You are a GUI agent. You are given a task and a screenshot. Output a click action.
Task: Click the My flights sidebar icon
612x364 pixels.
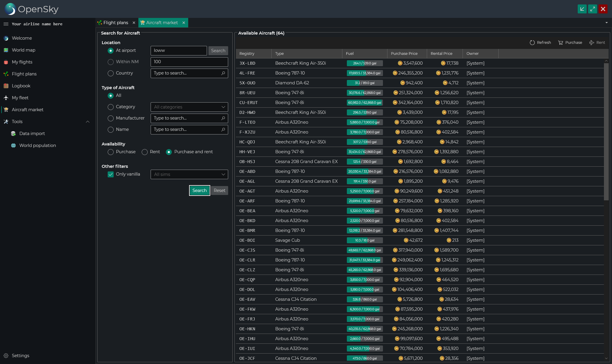(x=6, y=62)
